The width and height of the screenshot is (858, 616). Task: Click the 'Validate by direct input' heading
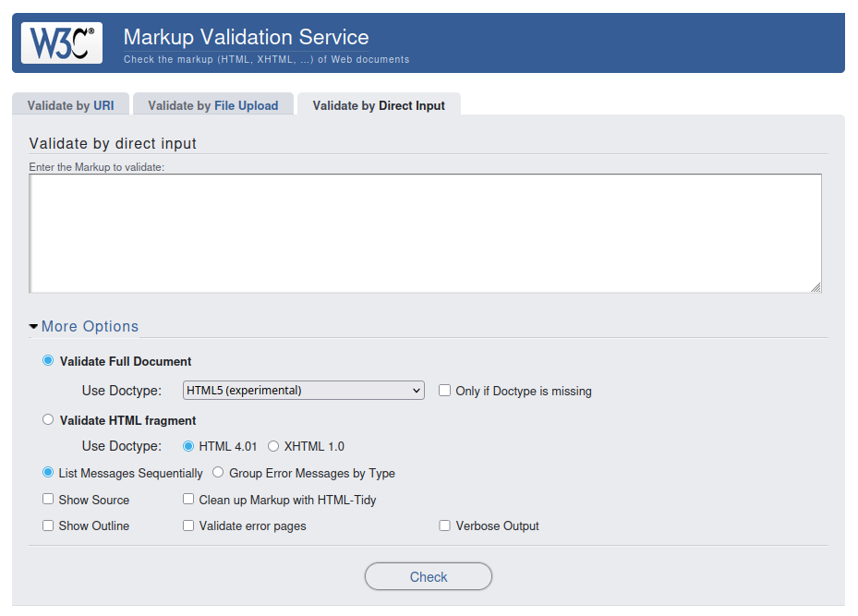113,143
